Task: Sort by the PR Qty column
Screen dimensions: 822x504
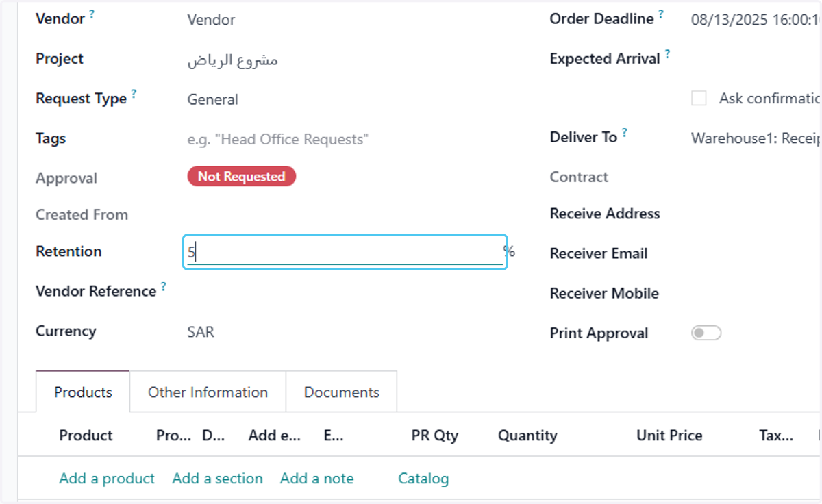Action: [434, 436]
